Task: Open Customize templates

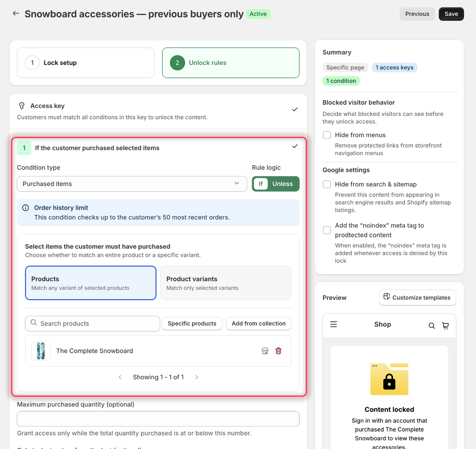Action: point(417,298)
